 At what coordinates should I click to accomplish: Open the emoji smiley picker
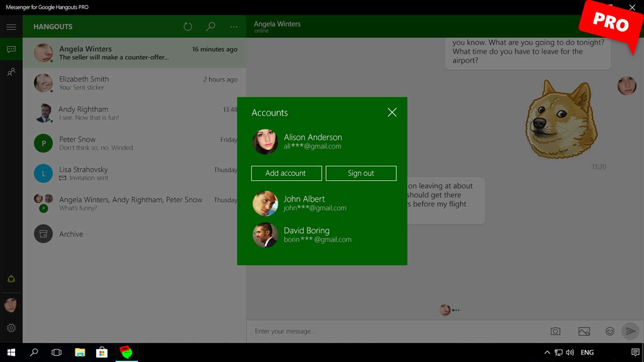click(x=610, y=331)
